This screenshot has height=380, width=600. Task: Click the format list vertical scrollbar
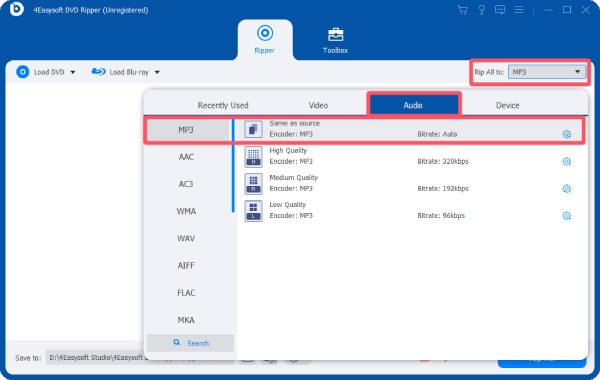[233, 166]
